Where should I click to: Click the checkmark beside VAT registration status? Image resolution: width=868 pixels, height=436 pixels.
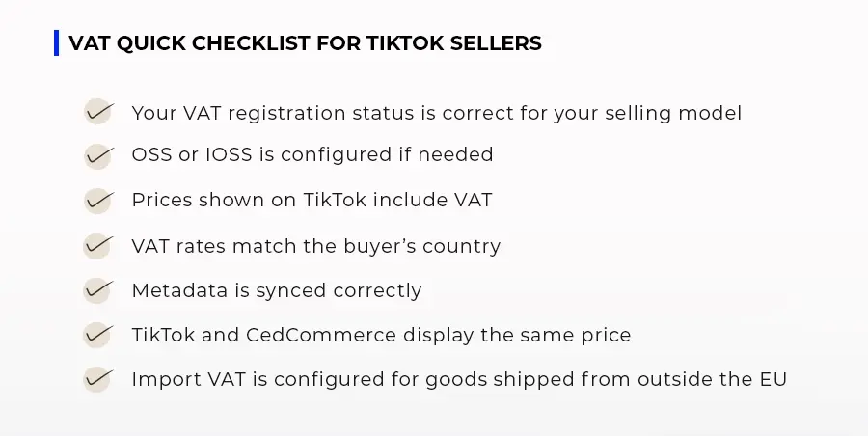point(97,112)
